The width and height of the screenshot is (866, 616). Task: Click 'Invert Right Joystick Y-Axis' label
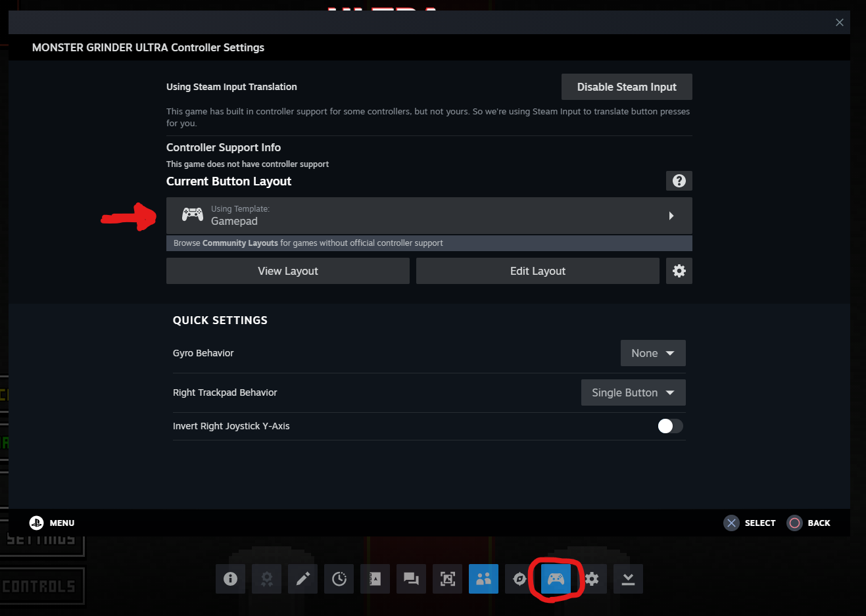point(231,426)
